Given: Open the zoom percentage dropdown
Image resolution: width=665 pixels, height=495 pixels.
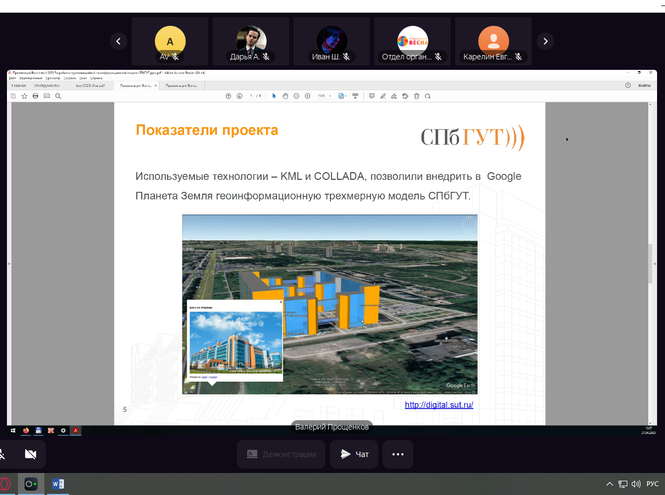Looking at the screenshot, I should point(330,96).
